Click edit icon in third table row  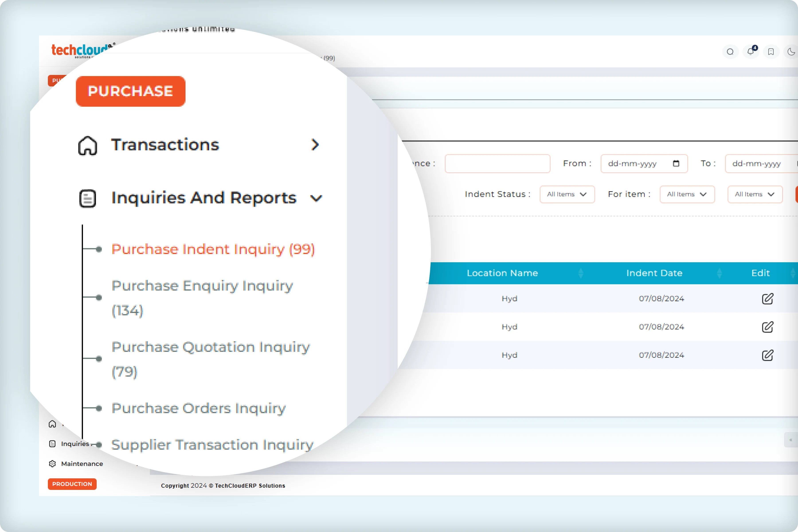pyautogui.click(x=767, y=355)
